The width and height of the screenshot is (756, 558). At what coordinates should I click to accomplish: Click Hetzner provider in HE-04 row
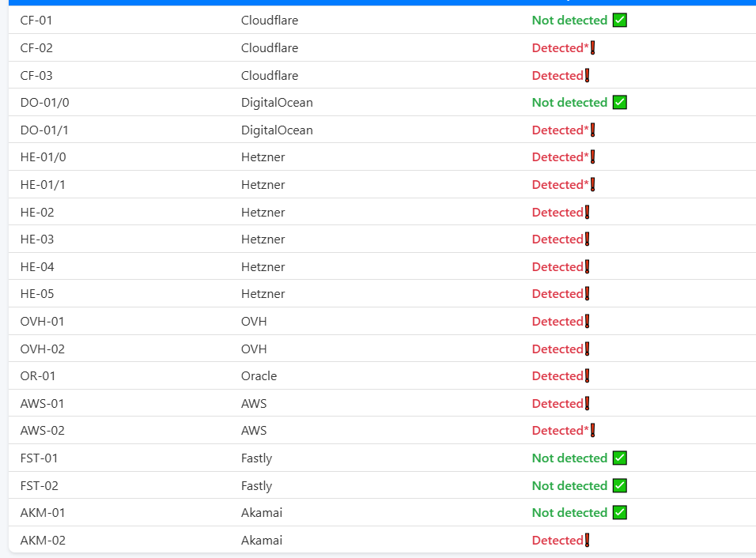263,267
